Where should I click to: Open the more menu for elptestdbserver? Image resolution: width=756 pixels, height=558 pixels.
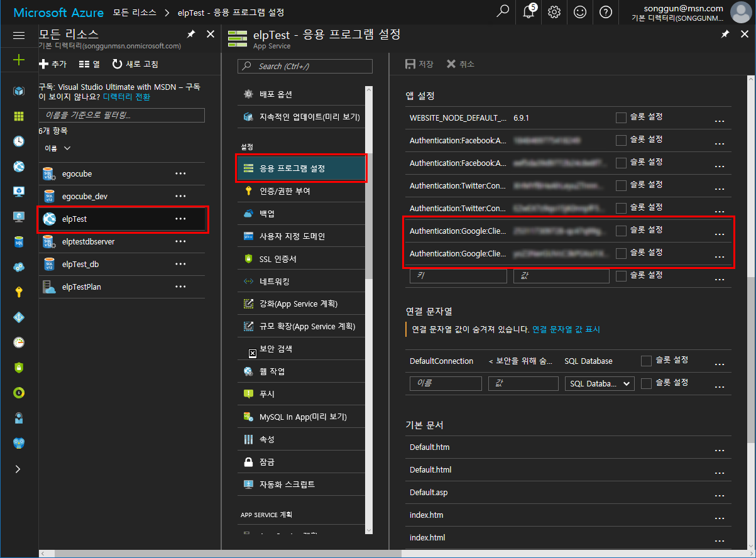(180, 241)
